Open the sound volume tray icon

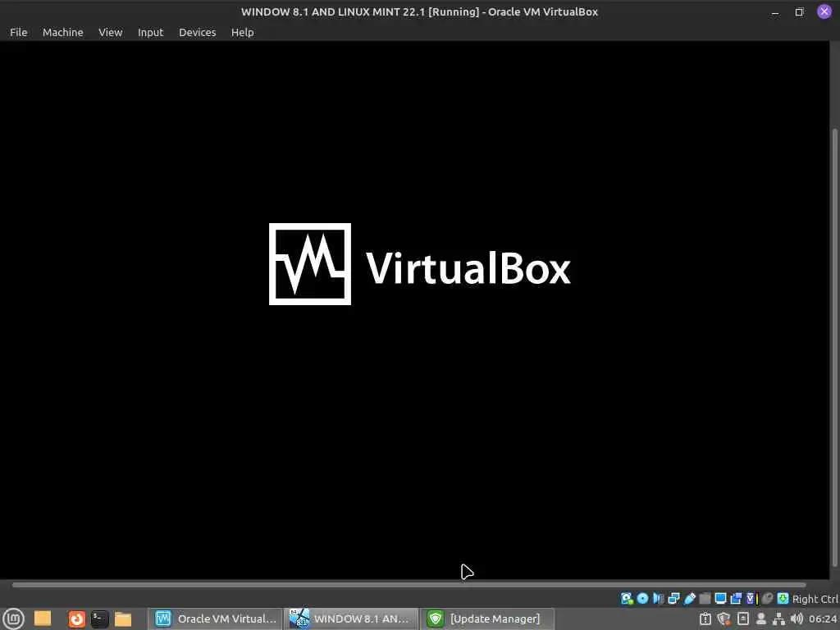tap(797, 619)
